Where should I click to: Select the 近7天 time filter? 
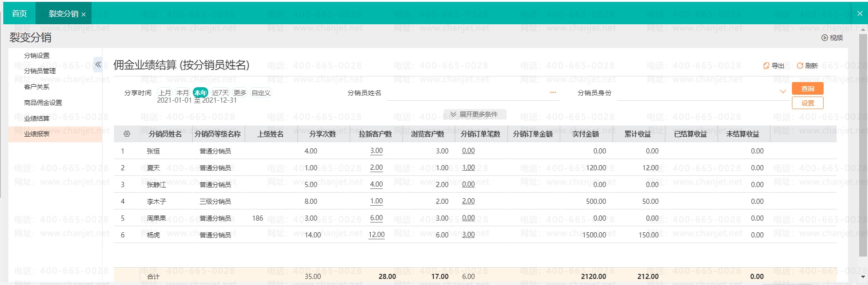tap(220, 93)
